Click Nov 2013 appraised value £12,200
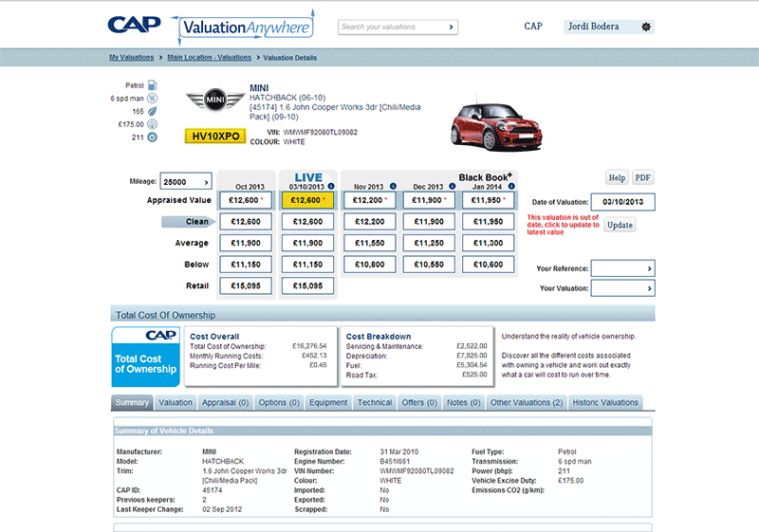The width and height of the screenshot is (759, 532). tap(370, 200)
